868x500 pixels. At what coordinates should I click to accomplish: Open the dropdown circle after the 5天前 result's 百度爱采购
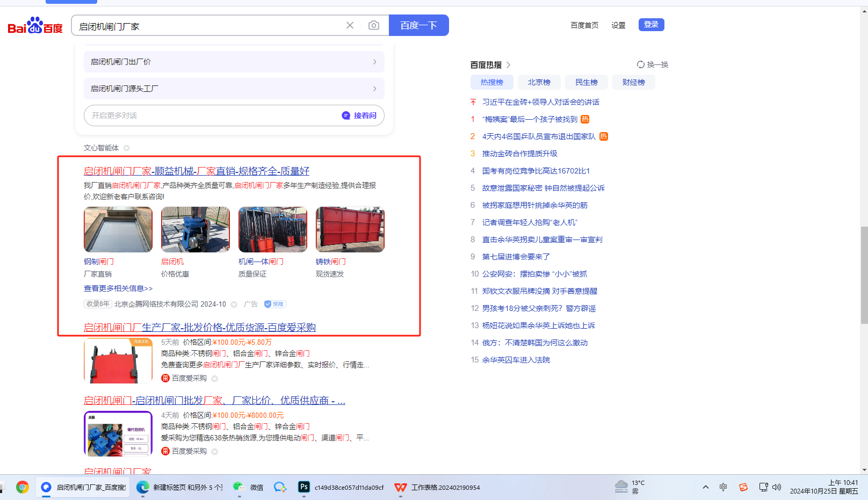pyautogui.click(x=215, y=379)
